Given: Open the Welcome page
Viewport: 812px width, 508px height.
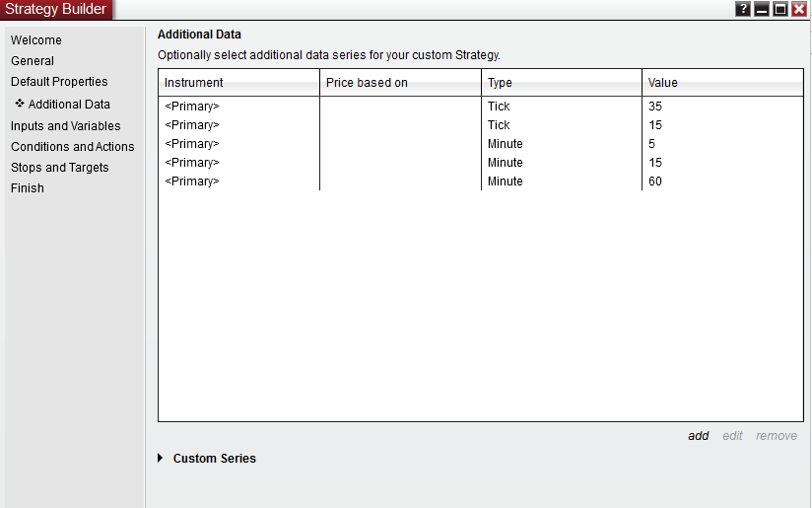Looking at the screenshot, I should (x=36, y=40).
